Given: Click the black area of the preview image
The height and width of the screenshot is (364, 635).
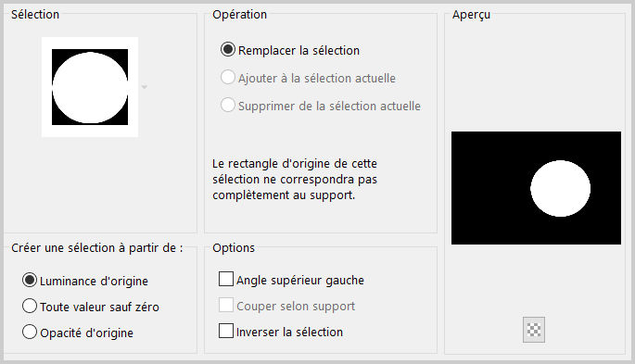Looking at the screenshot, I should click(x=490, y=188).
